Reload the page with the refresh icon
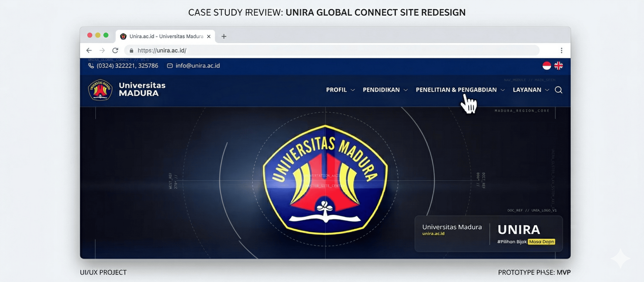Image resolution: width=644 pixels, height=282 pixels. pos(115,50)
